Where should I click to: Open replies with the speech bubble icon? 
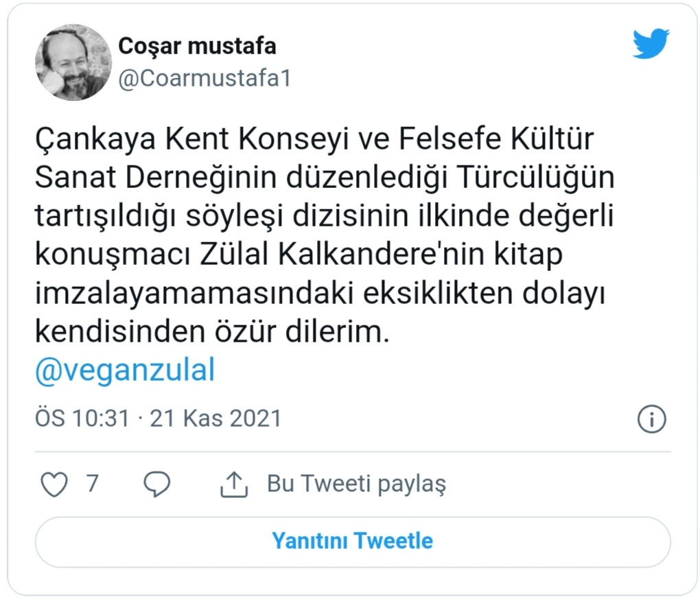(158, 484)
